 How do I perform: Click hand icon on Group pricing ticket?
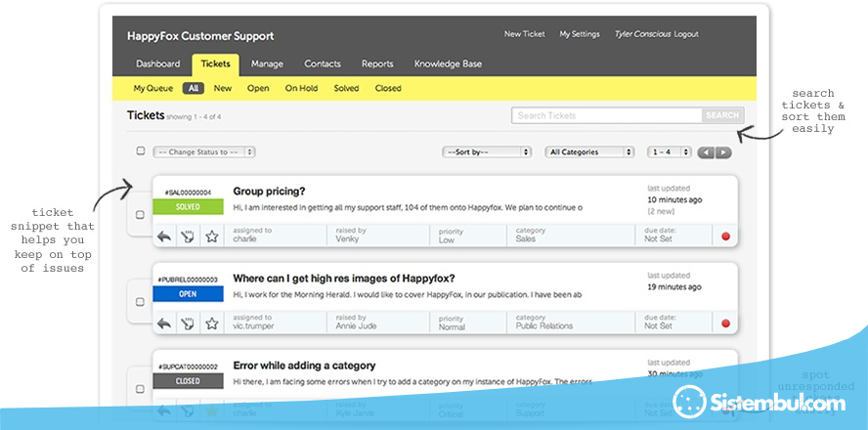pyautogui.click(x=188, y=236)
